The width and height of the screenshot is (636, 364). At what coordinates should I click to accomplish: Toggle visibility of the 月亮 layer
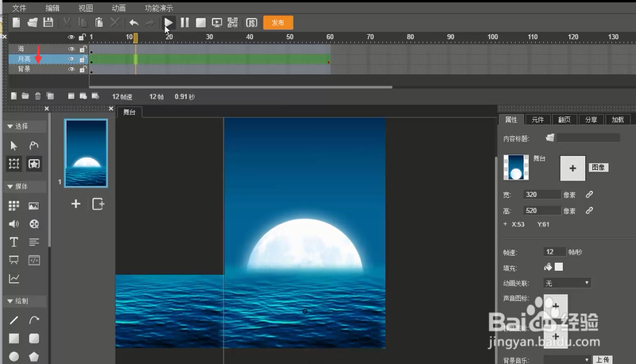click(72, 59)
